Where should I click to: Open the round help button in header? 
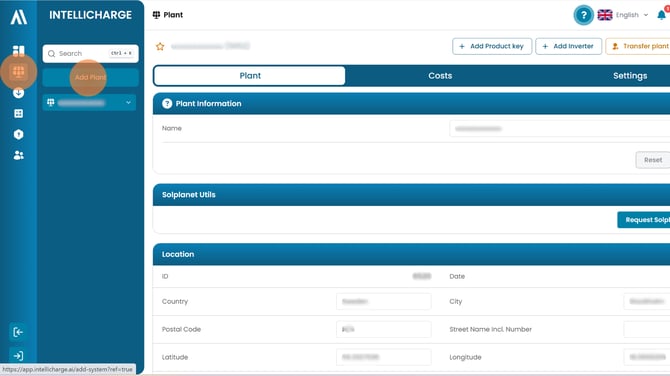583,15
